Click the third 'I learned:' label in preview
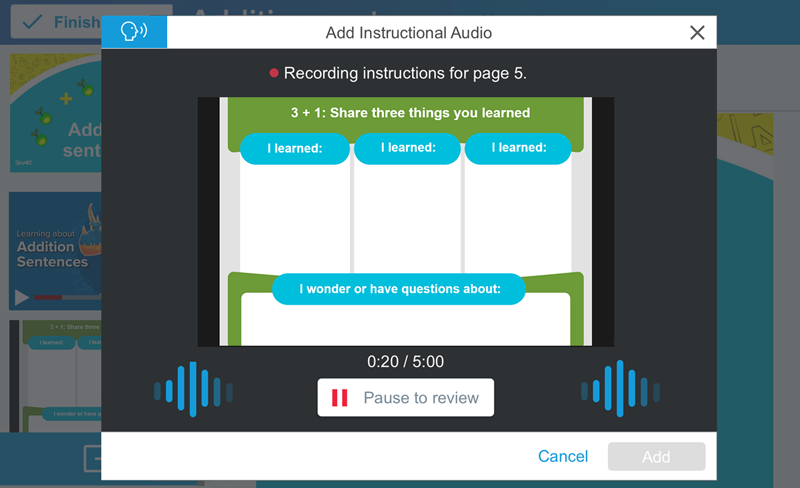 (518, 148)
